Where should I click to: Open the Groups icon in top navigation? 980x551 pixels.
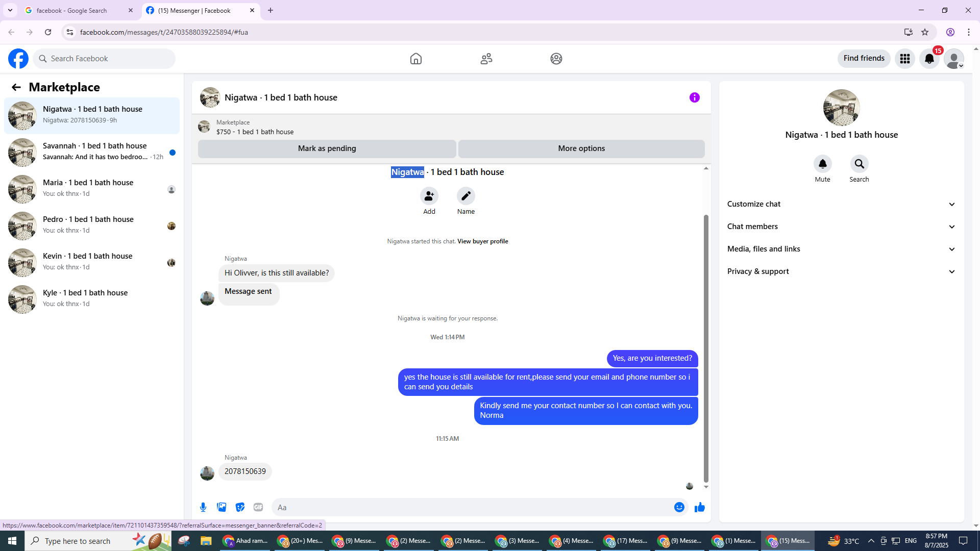coord(556,59)
